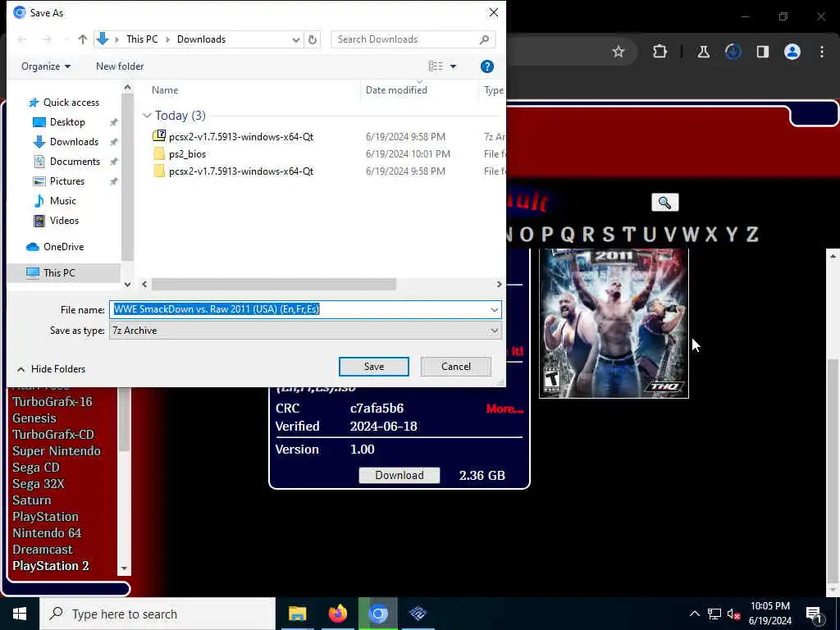Click This PC in the address breadcrumb

point(142,39)
